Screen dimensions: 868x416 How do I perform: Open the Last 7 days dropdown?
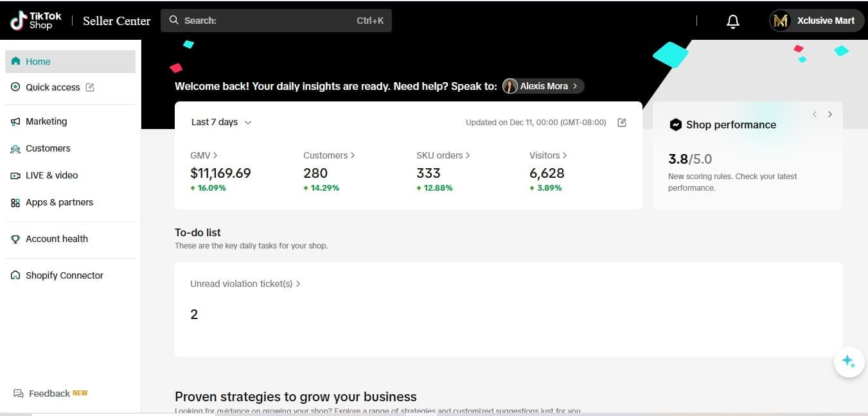(x=222, y=122)
